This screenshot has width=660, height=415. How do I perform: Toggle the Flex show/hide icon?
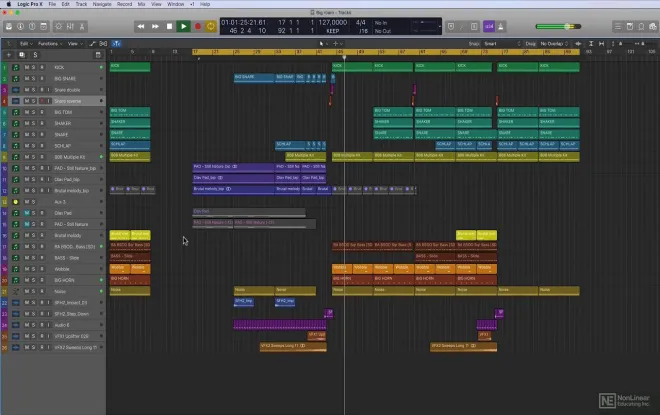103,44
